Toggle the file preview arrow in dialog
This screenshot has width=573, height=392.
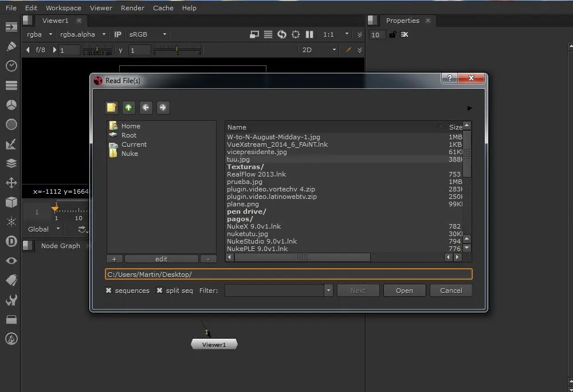(x=470, y=108)
